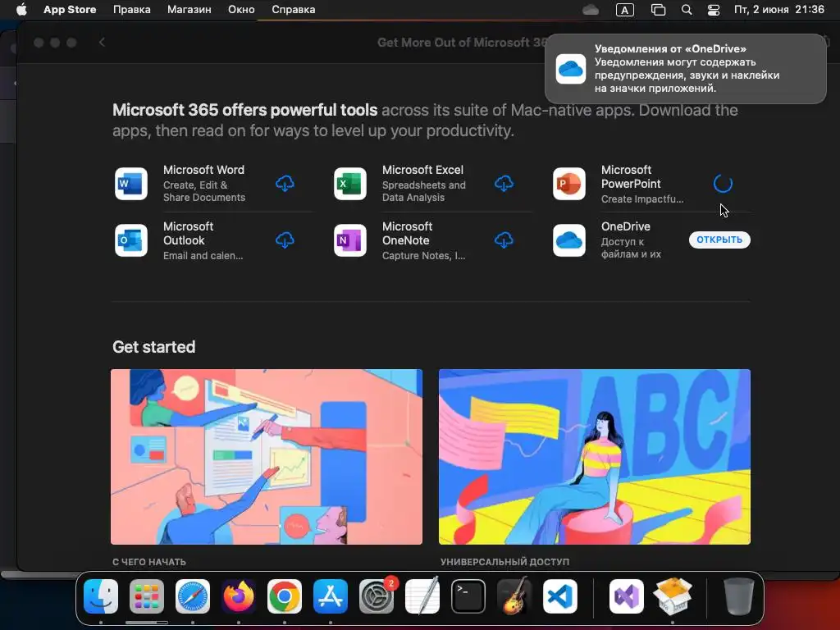Open Control Center icon
Image resolution: width=840 pixels, height=630 pixels.
(x=714, y=10)
